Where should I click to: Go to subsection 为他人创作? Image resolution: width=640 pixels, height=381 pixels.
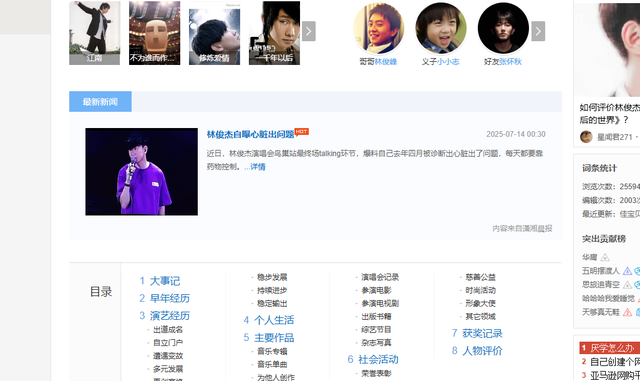276,377
